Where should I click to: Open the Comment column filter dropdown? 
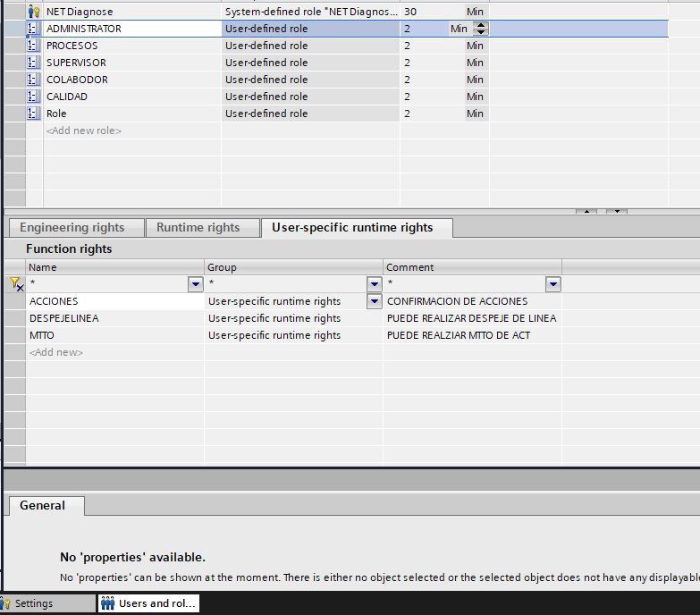[552, 284]
